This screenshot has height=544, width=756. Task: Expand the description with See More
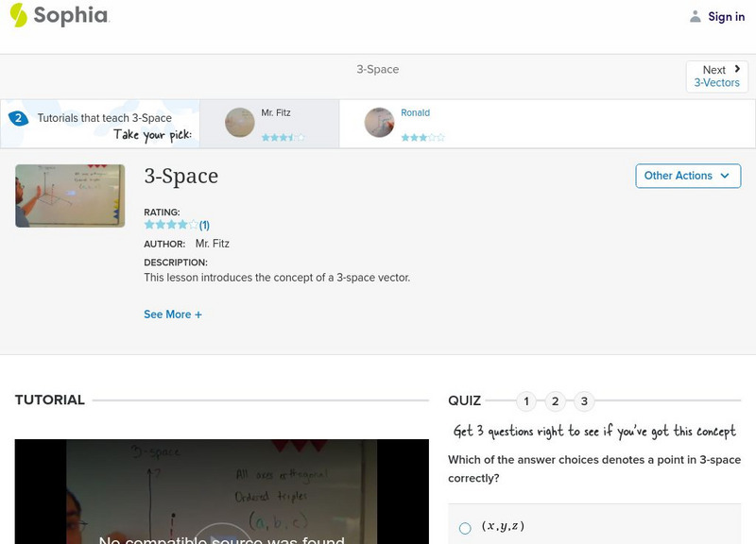[x=173, y=314]
